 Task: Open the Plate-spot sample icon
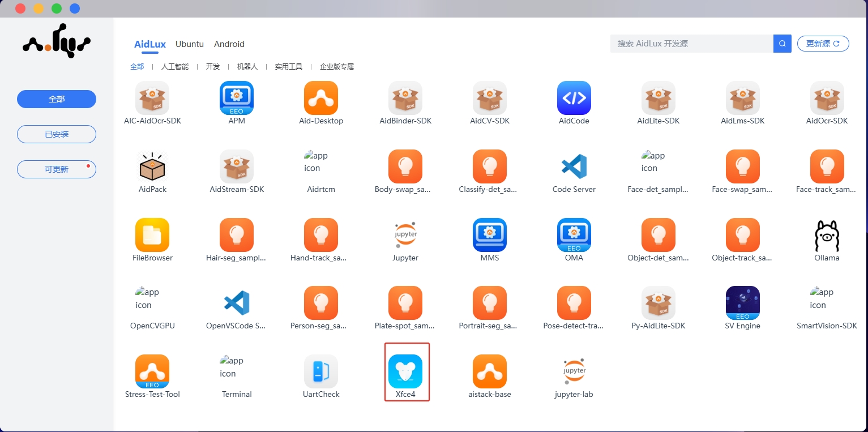(405, 303)
